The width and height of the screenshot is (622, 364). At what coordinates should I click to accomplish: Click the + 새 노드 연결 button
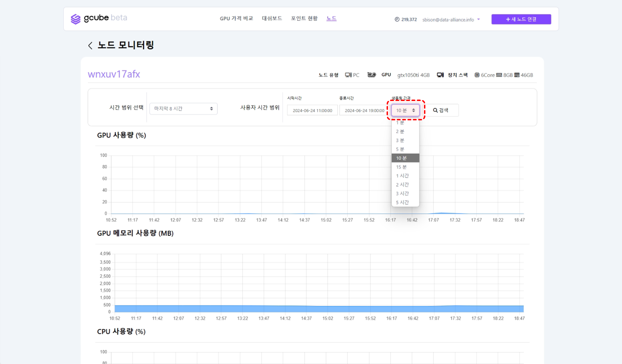coord(521,19)
